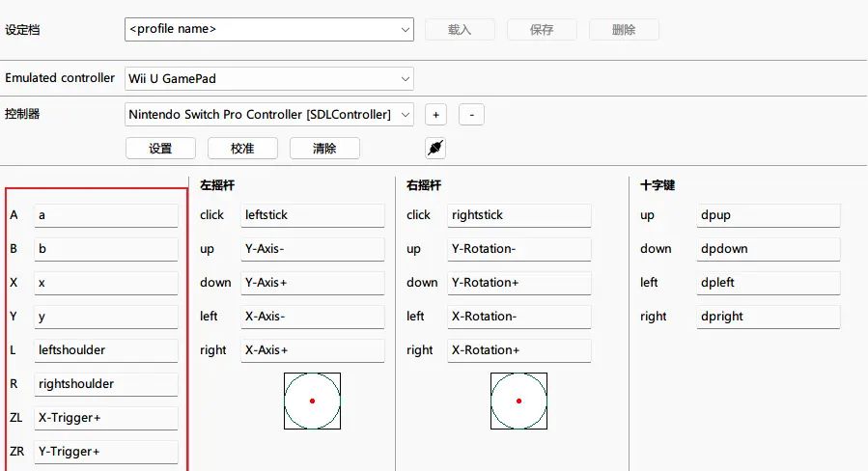Click the 控制器 controller label
868x471 pixels.
[x=22, y=114]
